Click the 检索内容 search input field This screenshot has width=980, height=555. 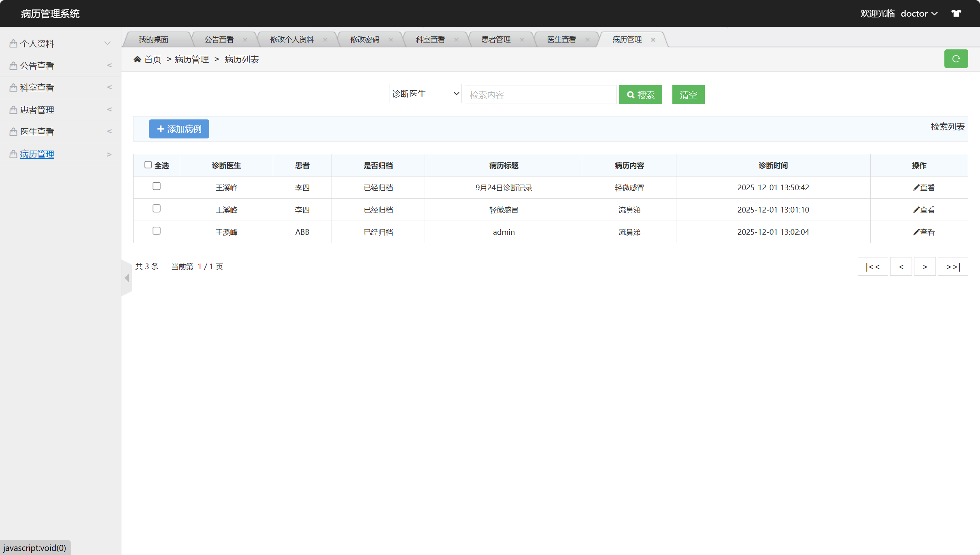[x=540, y=95]
